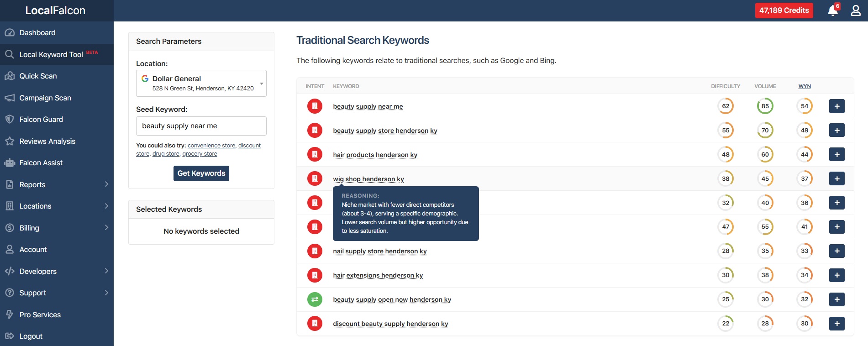Screen dimensions: 868x346
Task: Add beauty supply near me keyword
Action: 836,106
